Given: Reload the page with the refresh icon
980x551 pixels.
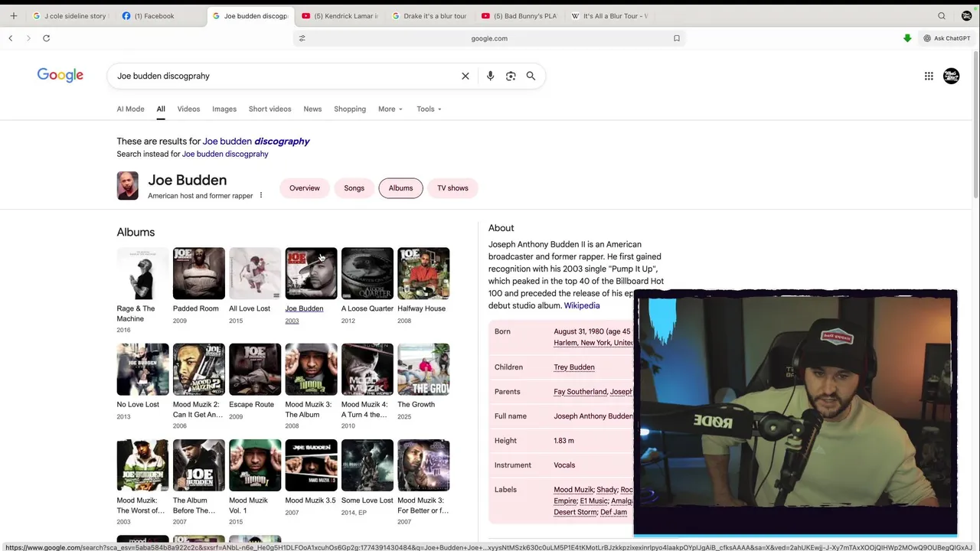Looking at the screenshot, I should pos(46,38).
